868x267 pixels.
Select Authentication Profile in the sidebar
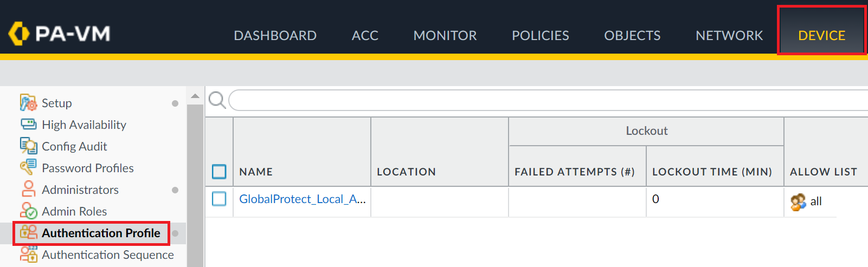[101, 233]
